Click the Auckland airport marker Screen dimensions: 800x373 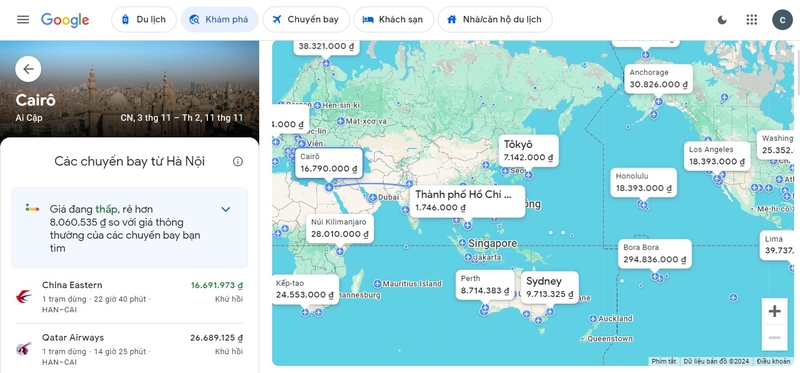pos(592,318)
